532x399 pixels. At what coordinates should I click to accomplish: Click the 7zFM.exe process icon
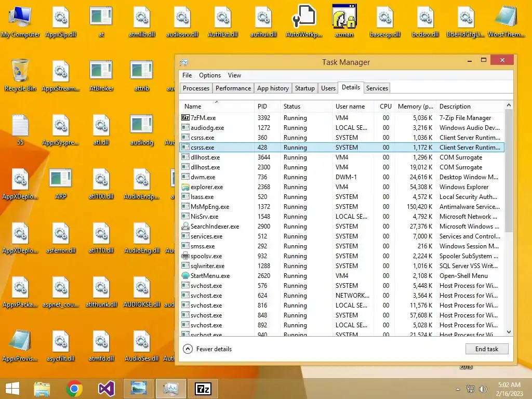[185, 118]
